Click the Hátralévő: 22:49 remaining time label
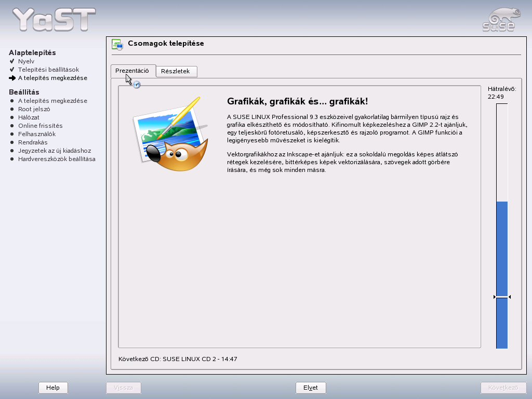 [x=502, y=92]
